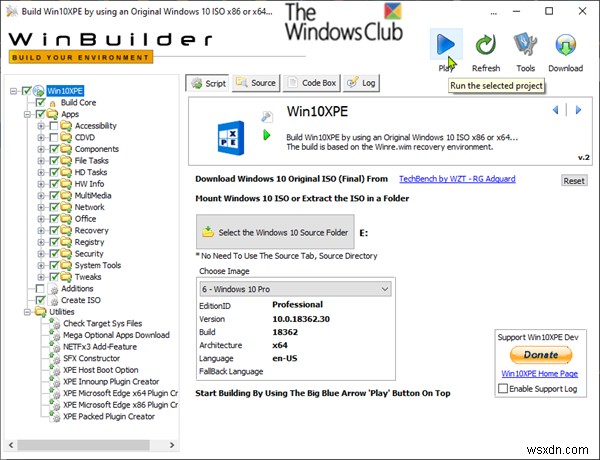
Task: Enable the Accessibility checkbox
Action: point(54,126)
